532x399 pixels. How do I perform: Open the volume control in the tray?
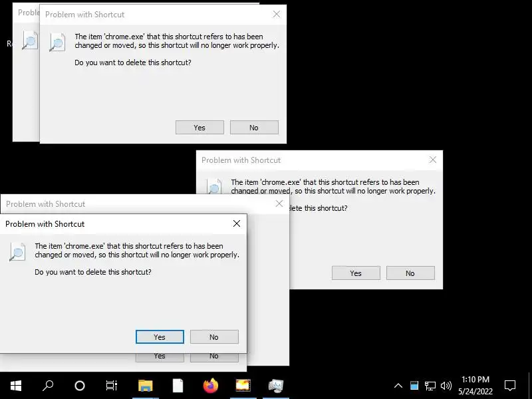tap(446, 386)
